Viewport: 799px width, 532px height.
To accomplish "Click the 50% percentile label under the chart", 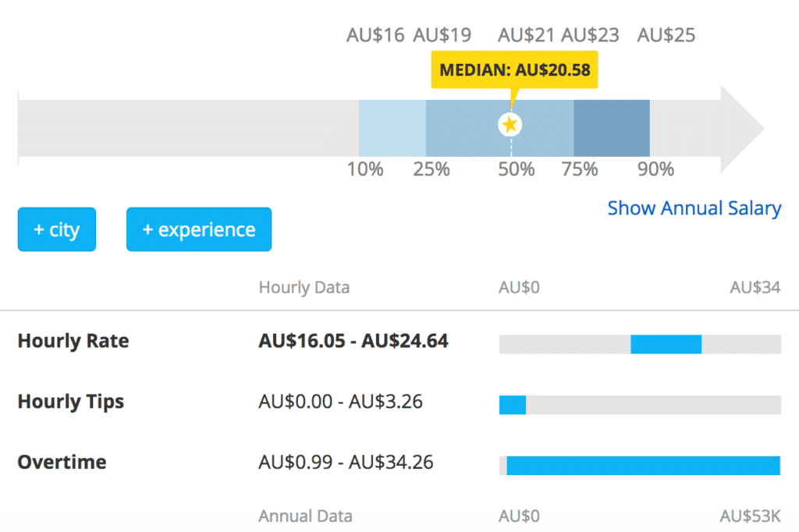I will (x=516, y=169).
